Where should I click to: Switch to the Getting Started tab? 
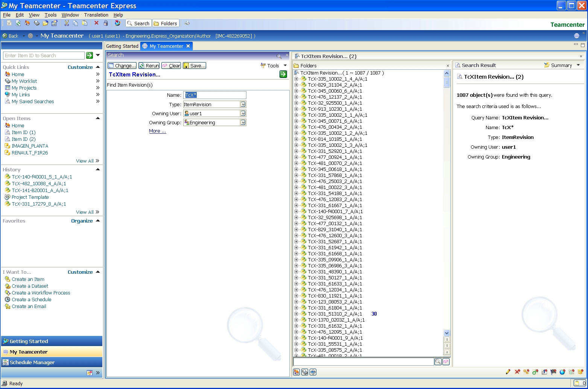122,46
